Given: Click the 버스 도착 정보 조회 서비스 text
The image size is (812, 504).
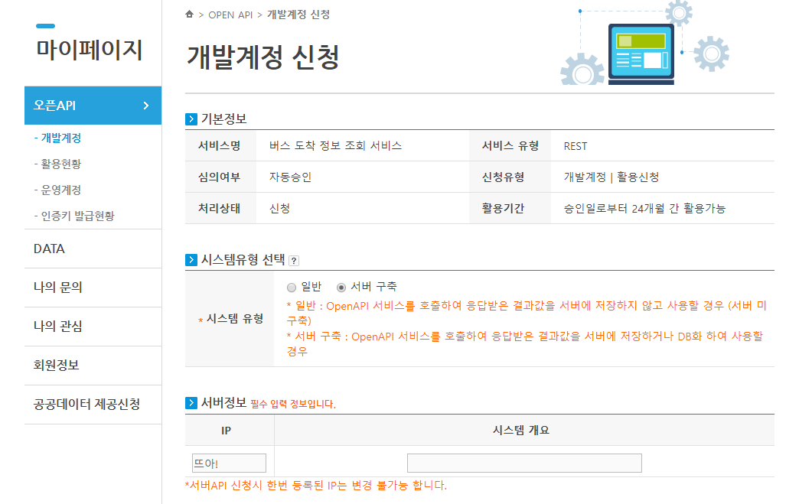Looking at the screenshot, I should (335, 146).
